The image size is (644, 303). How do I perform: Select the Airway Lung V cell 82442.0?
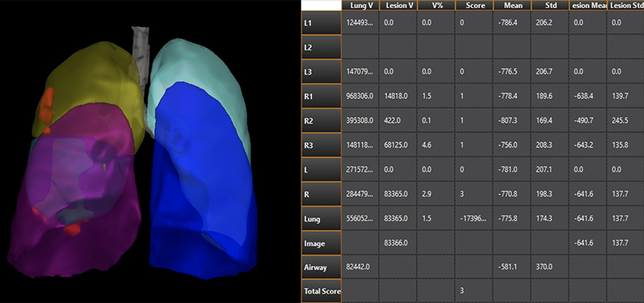pyautogui.click(x=360, y=267)
